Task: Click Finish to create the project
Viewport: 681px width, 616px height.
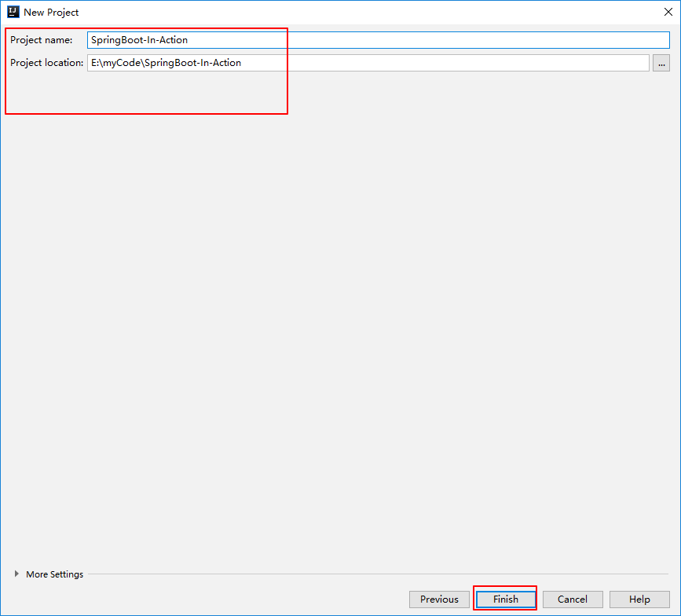Action: coord(505,599)
